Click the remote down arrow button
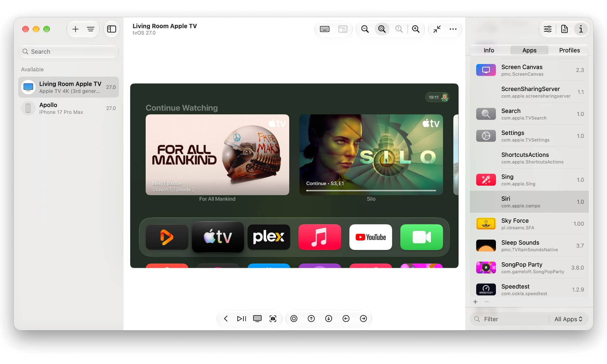The width and height of the screenshot is (607, 364). (329, 318)
